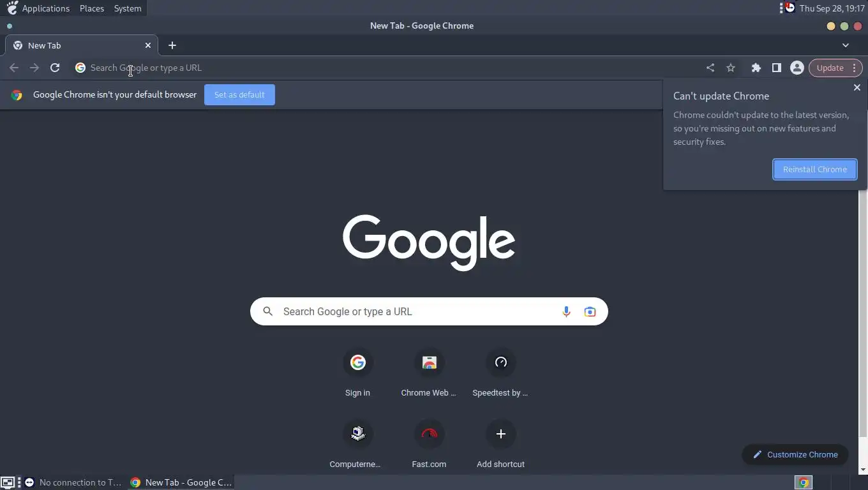The height and width of the screenshot is (490, 868).
Task: Open the Applications menu
Action: [x=46, y=8]
